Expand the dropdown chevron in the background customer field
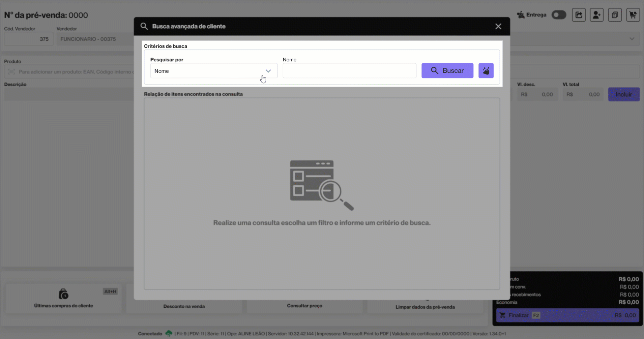 tap(632, 39)
